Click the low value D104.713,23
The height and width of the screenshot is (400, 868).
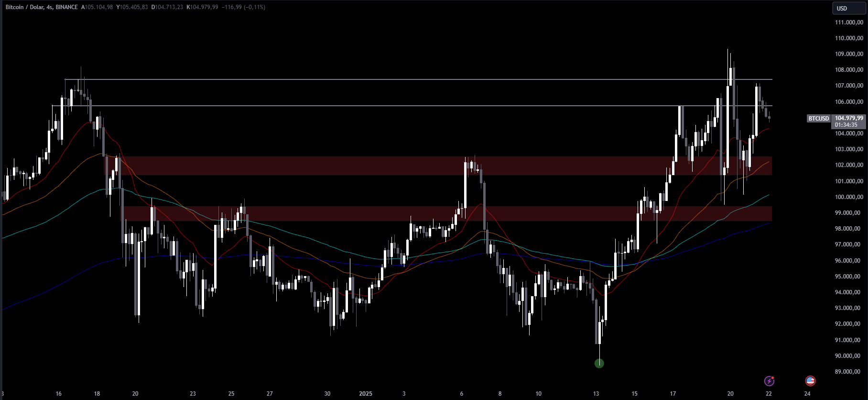(x=167, y=7)
